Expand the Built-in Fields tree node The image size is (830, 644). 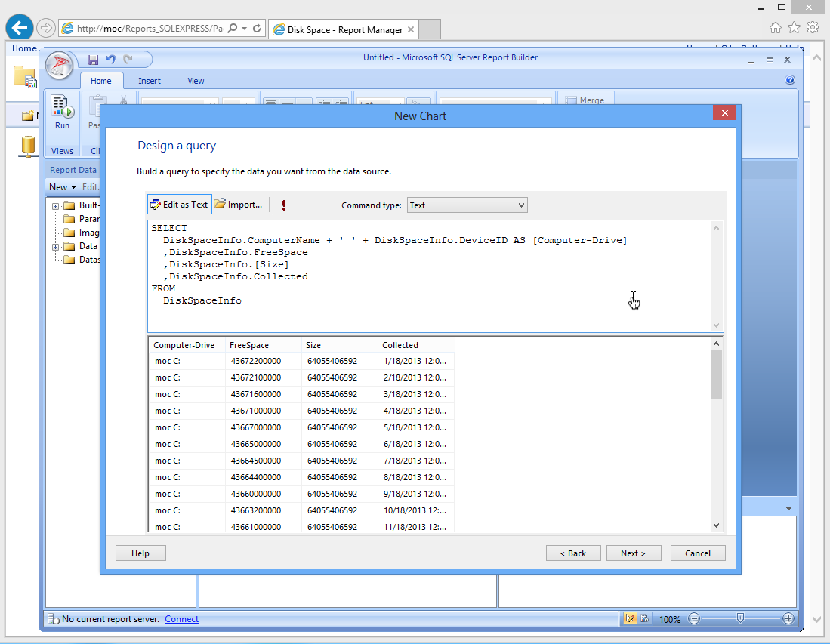click(x=56, y=206)
